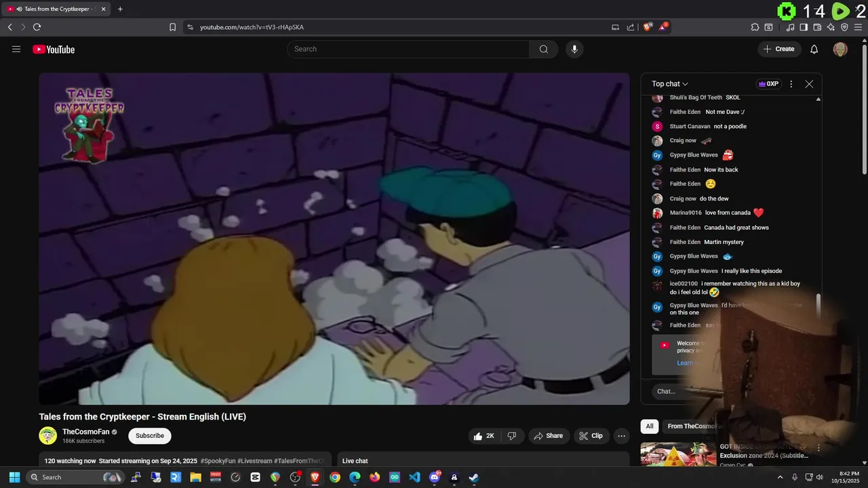
Task: Bookmark this page with bookmark icon
Action: tap(172, 27)
